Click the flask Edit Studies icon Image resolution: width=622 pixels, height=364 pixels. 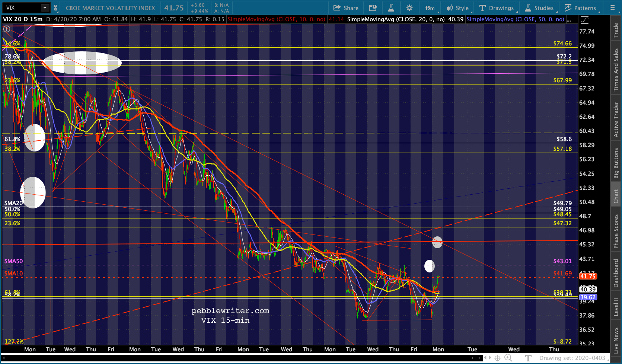tap(391, 8)
